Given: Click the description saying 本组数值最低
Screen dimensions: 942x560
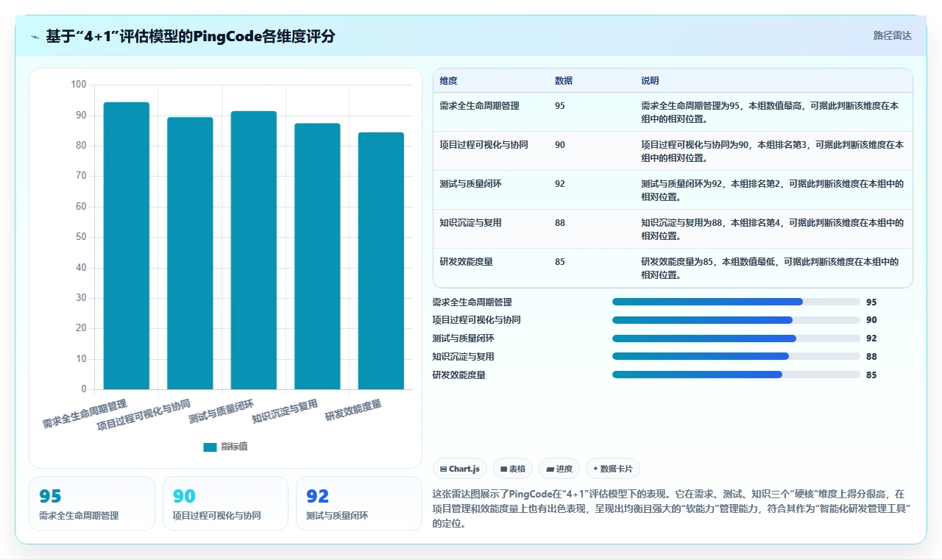Looking at the screenshot, I should [x=771, y=269].
